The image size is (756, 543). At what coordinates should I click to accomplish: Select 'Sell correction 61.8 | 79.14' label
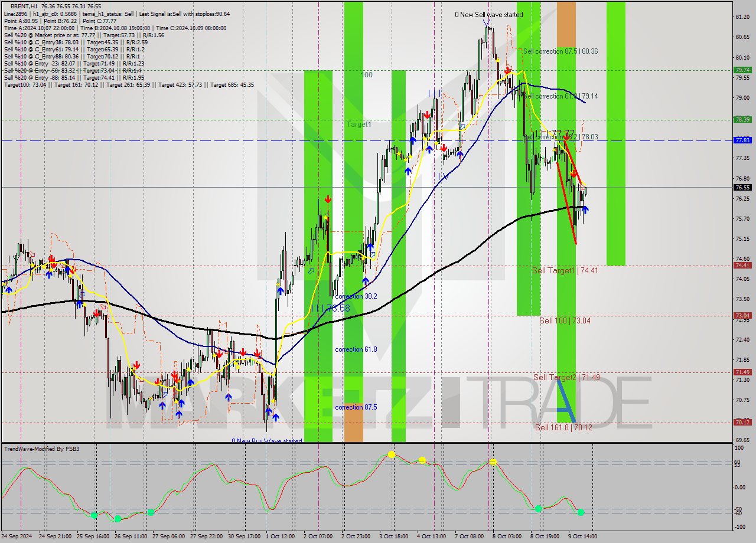(x=561, y=96)
